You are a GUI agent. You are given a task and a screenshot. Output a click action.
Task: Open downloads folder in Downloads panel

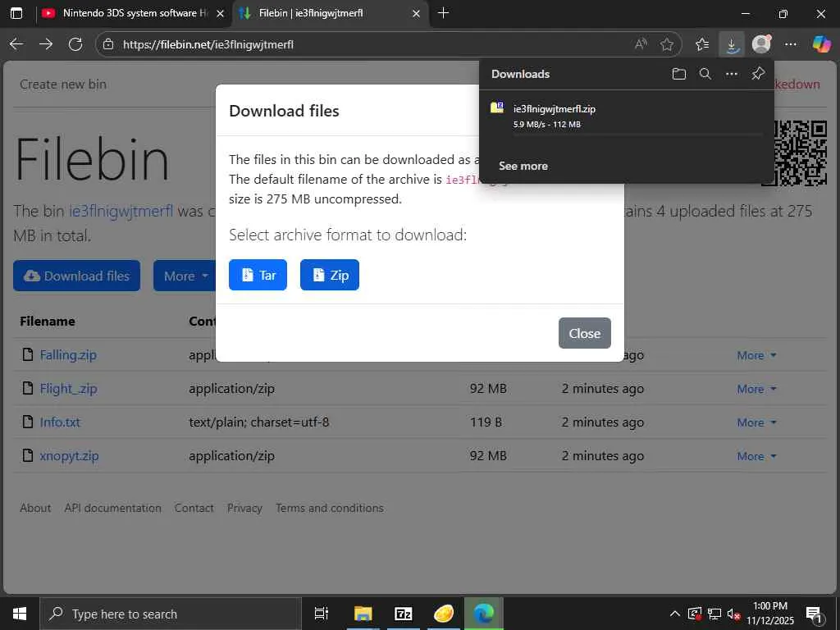[x=678, y=74]
